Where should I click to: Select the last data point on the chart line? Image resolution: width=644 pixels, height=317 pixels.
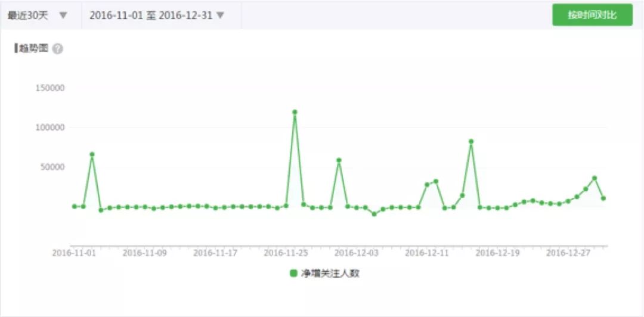(x=603, y=198)
